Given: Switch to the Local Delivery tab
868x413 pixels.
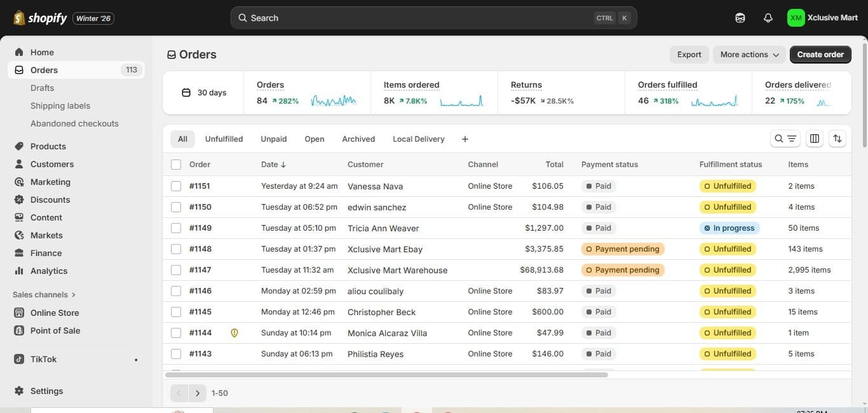Looking at the screenshot, I should click(x=419, y=139).
